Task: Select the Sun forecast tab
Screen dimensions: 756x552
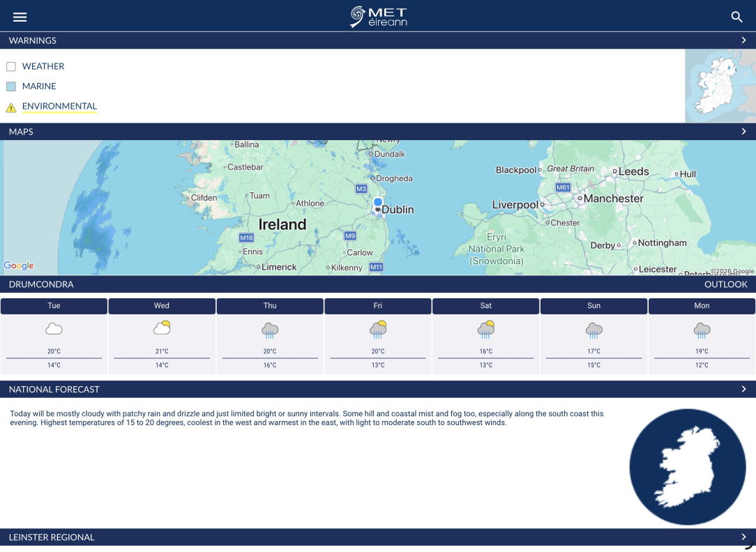Action: click(x=594, y=306)
